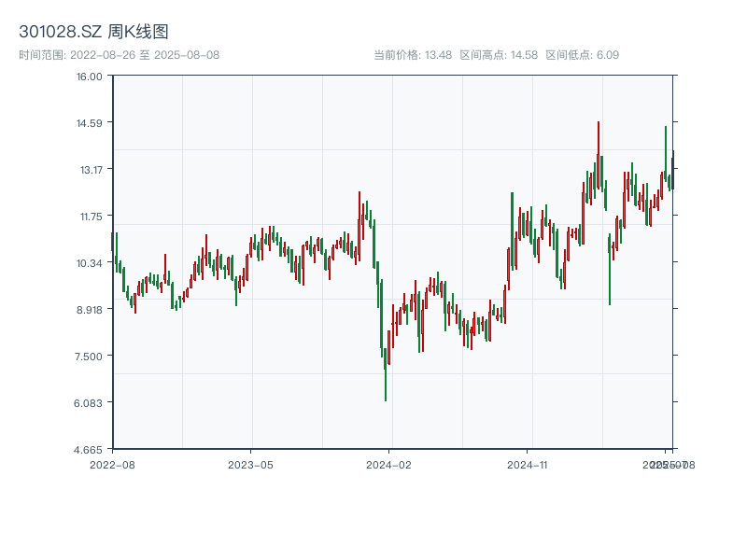
Task: Select the 2024-02 x-axis date marker
Action: pyautogui.click(x=389, y=464)
